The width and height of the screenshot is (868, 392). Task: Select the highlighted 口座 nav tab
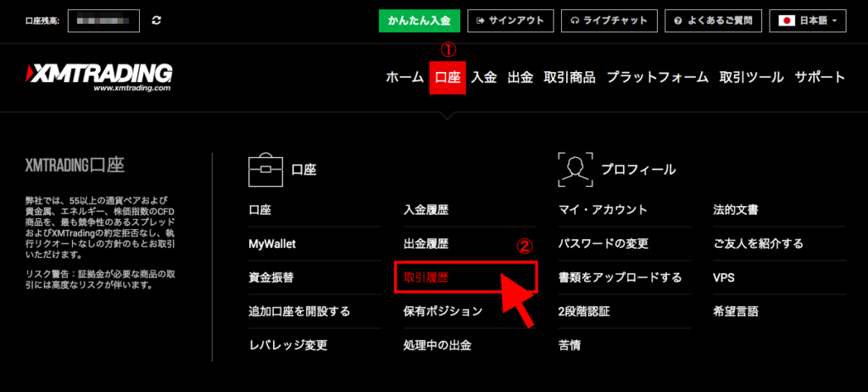pyautogui.click(x=448, y=77)
